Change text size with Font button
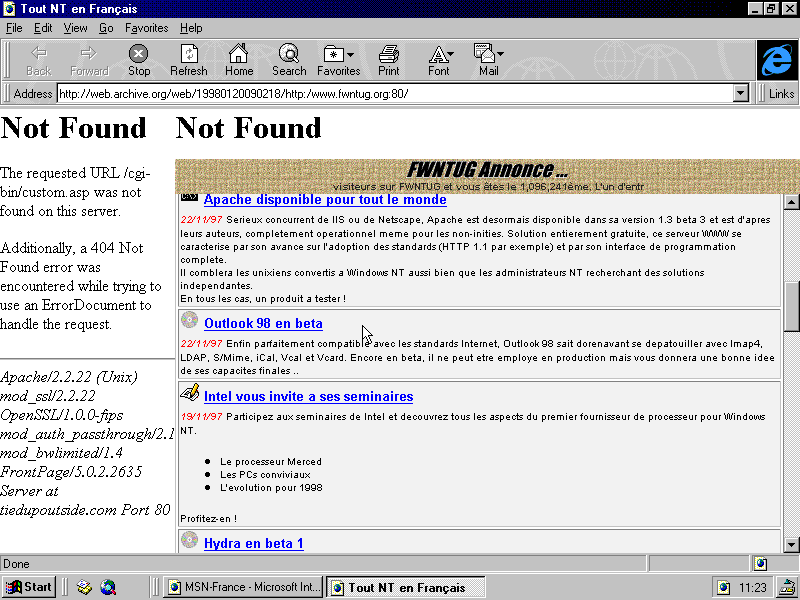Screen dimensions: 800x600 (x=438, y=60)
